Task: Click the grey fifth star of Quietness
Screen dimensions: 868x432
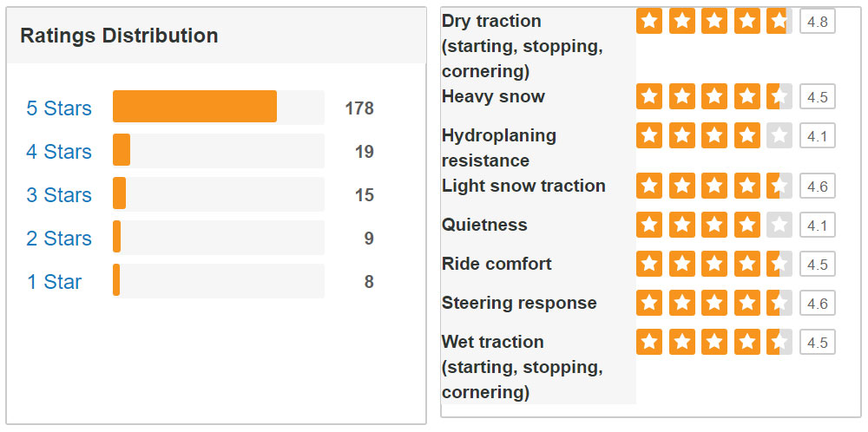Action: point(779,225)
